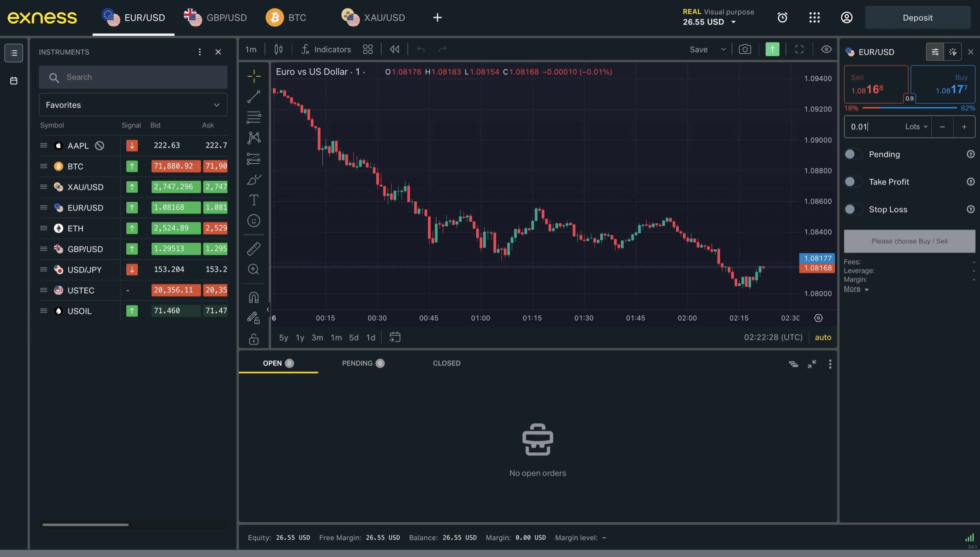
Task: Enable the Take Profit toggle
Action: click(853, 182)
